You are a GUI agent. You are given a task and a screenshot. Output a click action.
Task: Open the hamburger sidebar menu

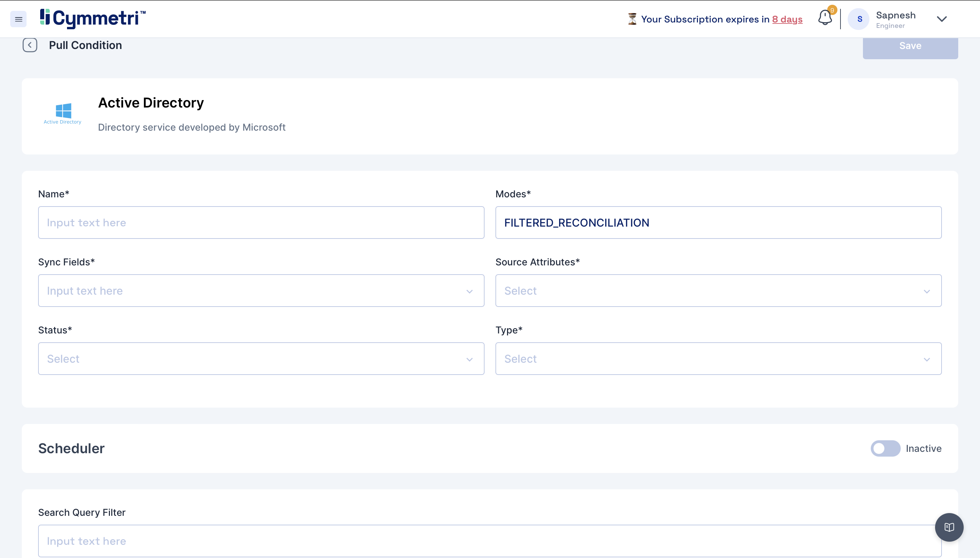coord(18,19)
